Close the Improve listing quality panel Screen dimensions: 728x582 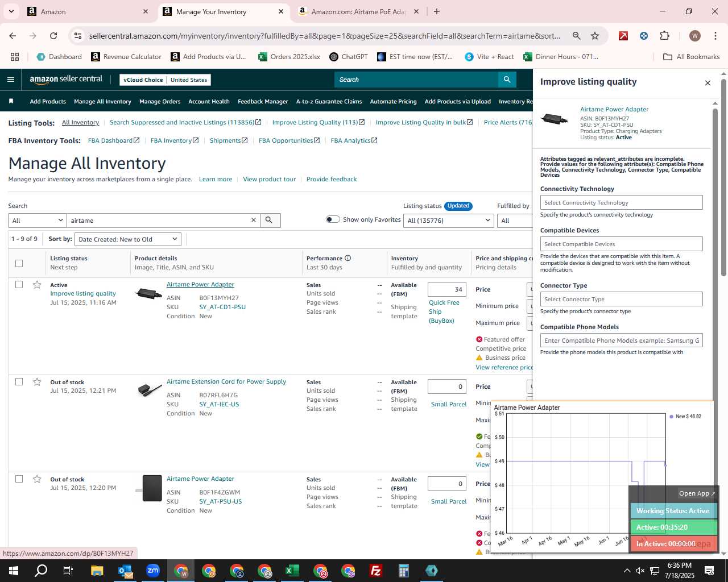click(x=708, y=83)
